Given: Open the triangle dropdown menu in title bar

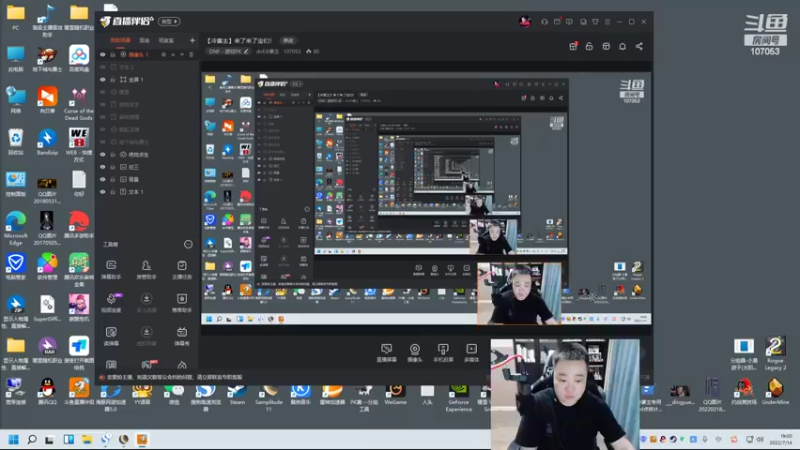Looking at the screenshot, I should pos(595,21).
